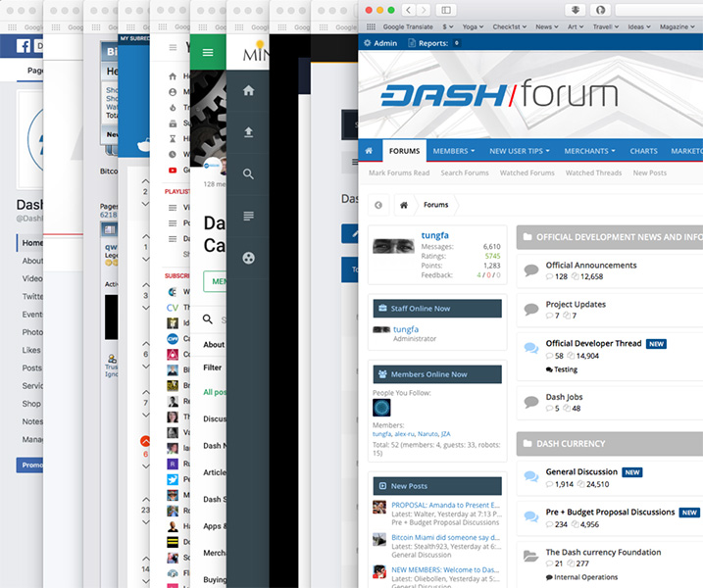Viewport: 703px width, 588px height.
Task: Click upload icon in dark sidebar window
Action: click(248, 131)
